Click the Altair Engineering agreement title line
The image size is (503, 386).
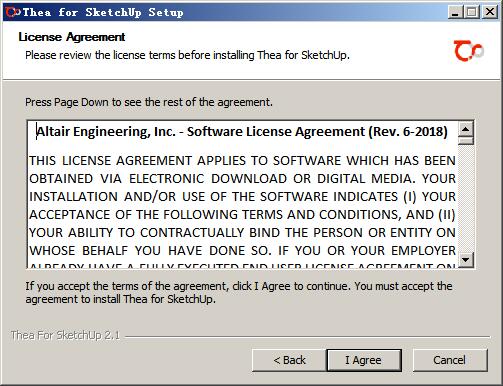(242, 132)
